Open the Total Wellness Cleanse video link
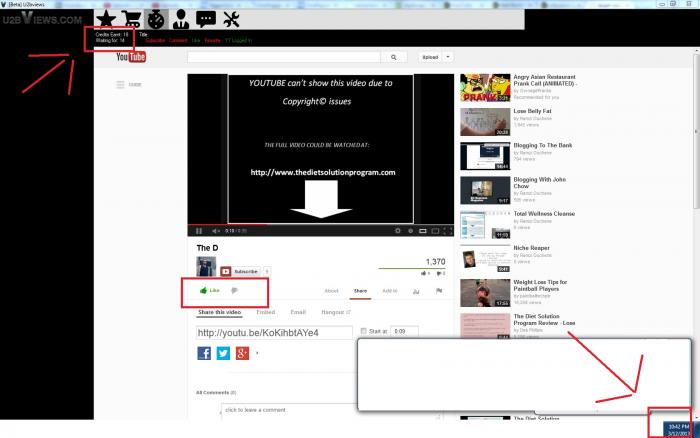The image size is (700, 438). [x=544, y=214]
